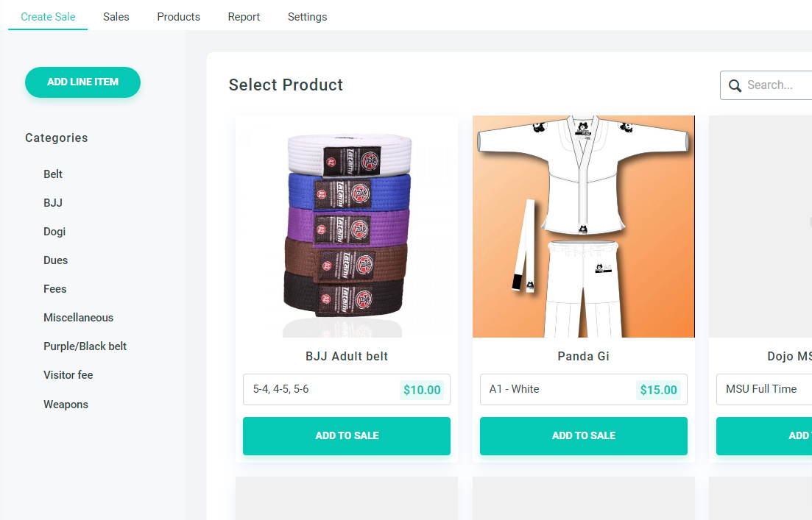Go to the Settings tab

click(x=307, y=16)
